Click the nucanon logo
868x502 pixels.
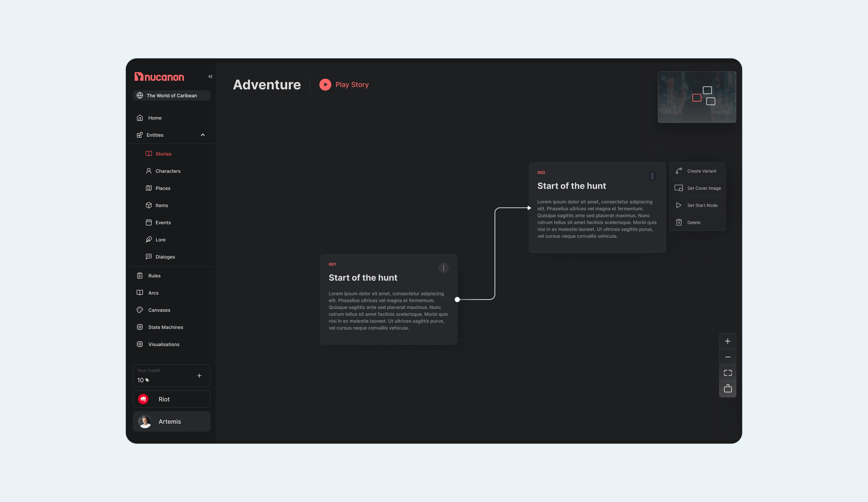159,77
